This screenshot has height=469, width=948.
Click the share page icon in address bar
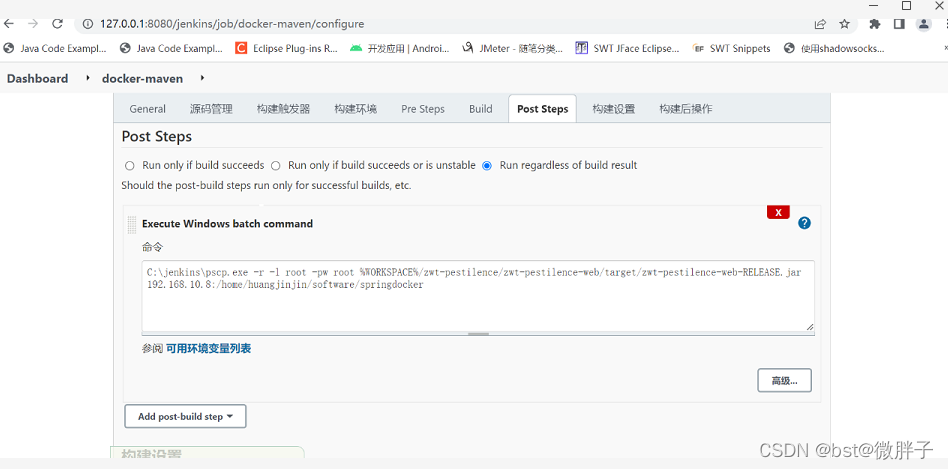[x=820, y=24]
